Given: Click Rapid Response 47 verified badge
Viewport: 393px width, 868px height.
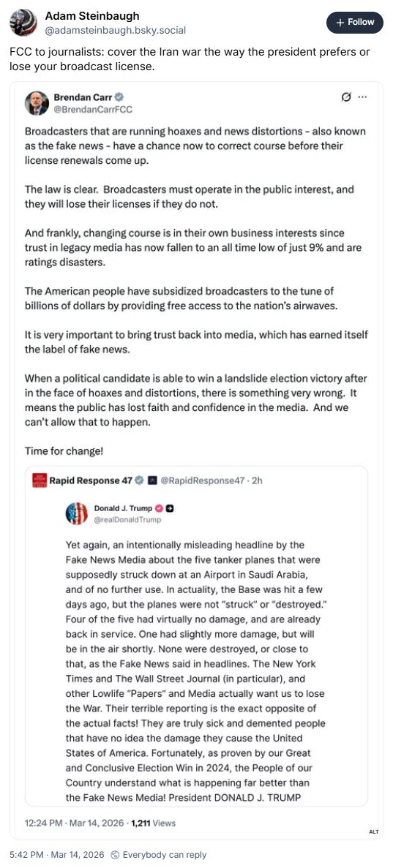Looking at the screenshot, I should (x=140, y=480).
